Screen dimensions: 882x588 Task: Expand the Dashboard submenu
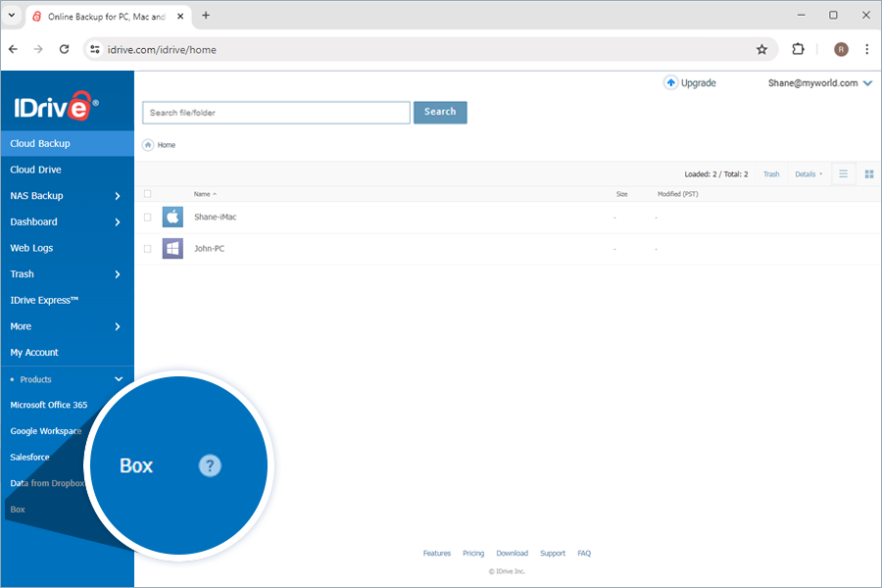(117, 222)
